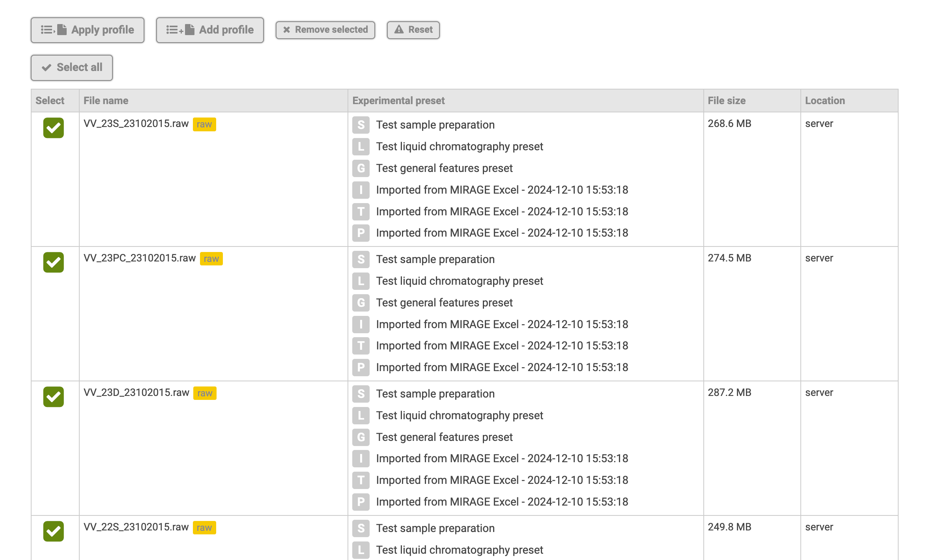Click the File size column header

[726, 101]
